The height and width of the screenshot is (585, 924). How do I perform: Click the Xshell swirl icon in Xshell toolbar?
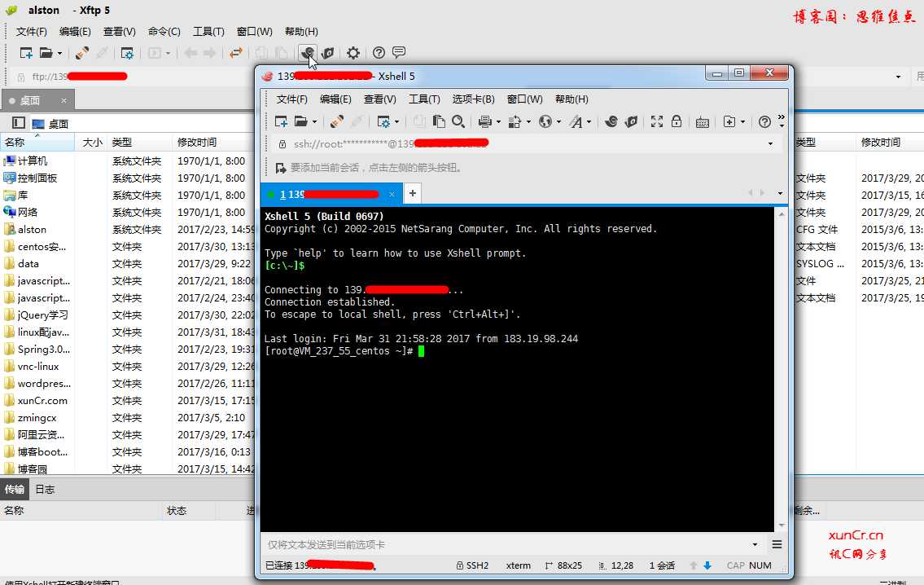611,121
